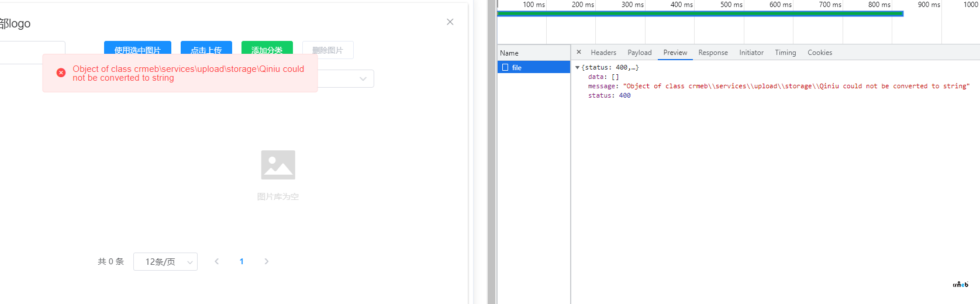980x304 pixels.
Task: Click the 共 0 条 total count text
Action: (x=111, y=261)
